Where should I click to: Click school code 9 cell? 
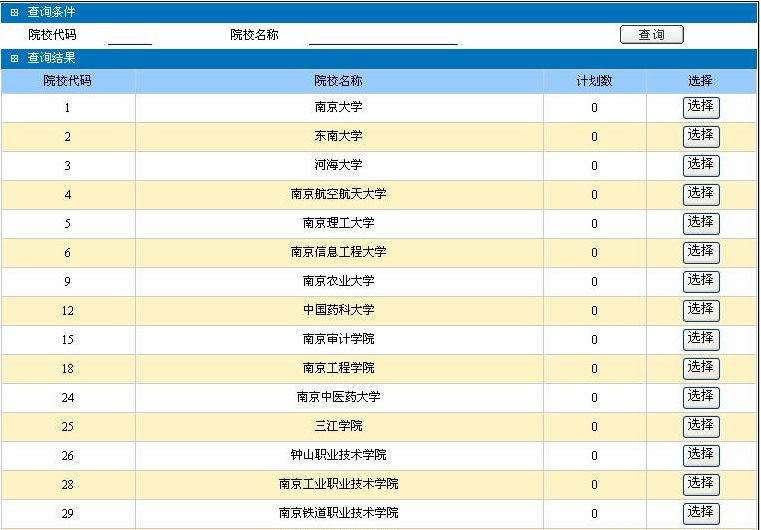[67, 282]
